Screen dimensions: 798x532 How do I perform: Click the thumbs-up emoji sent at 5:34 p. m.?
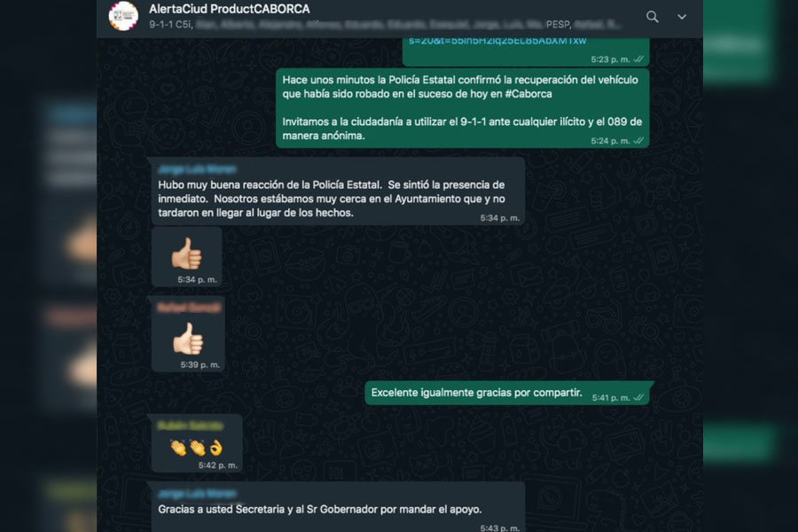186,254
